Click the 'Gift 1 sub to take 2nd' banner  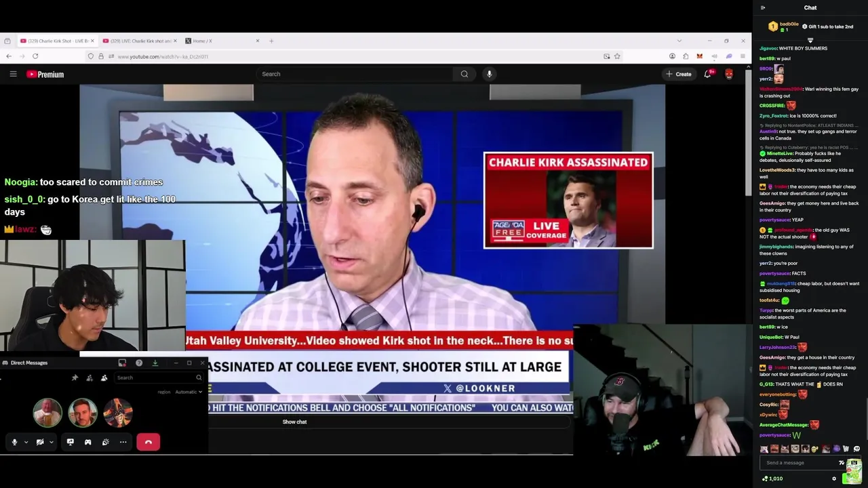(828, 26)
